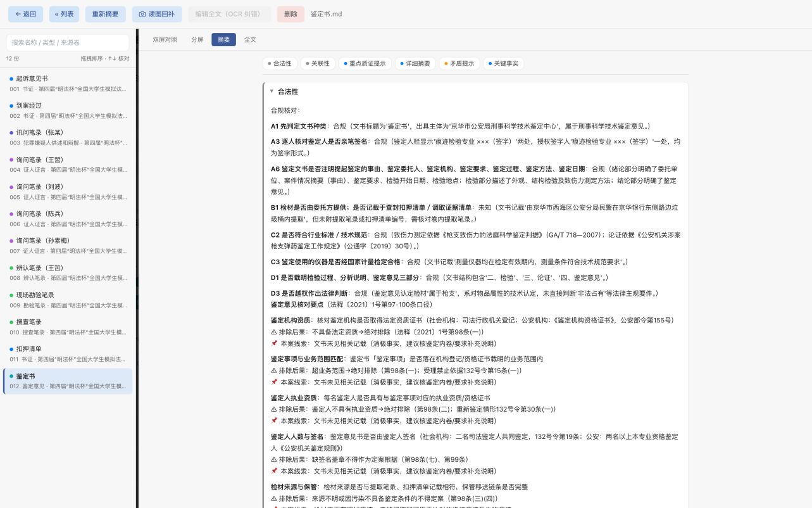Click warning icon under 鉴定人人数与签名
The width and height of the screenshot is (812, 508).
274,459
